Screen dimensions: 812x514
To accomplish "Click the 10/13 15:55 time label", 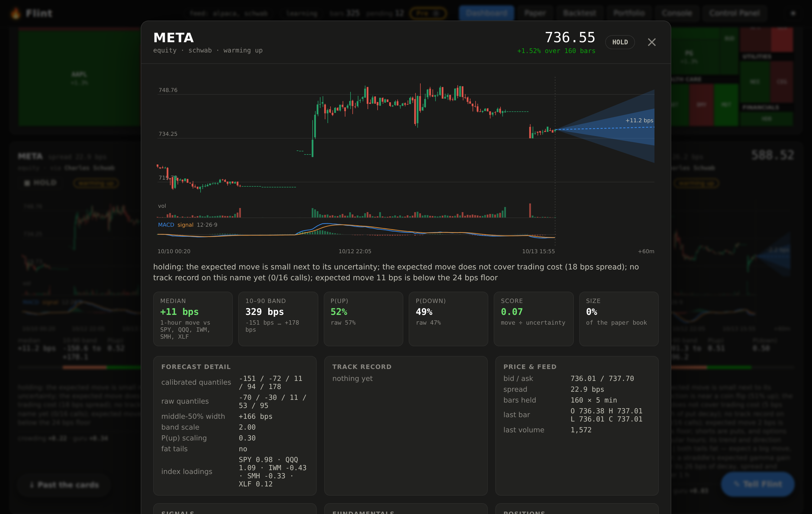I will tap(538, 251).
